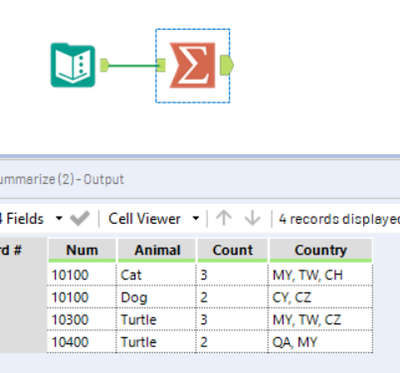The image size is (400, 373).
Task: Select the Cat cell
Action: pos(156,275)
